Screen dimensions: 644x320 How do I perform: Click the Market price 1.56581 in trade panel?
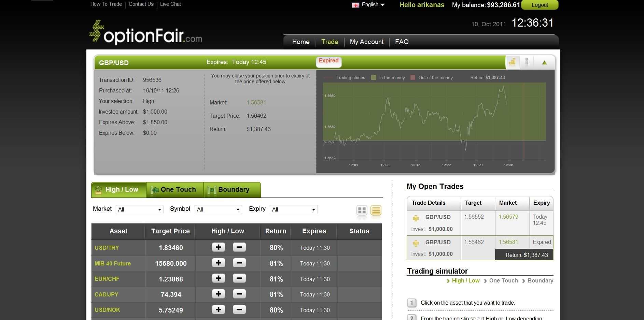(x=256, y=102)
